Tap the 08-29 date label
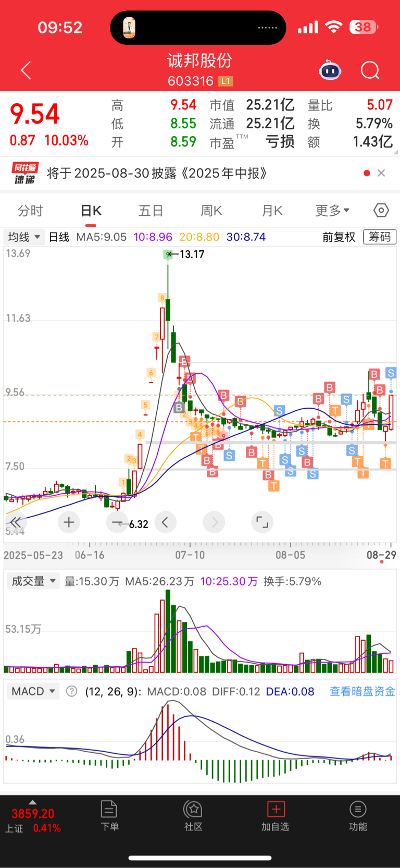400x868 pixels. coord(381,555)
